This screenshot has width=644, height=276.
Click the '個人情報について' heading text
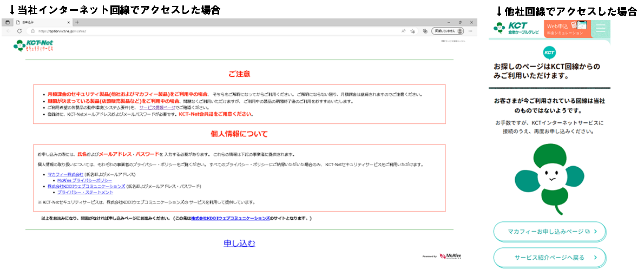click(239, 134)
